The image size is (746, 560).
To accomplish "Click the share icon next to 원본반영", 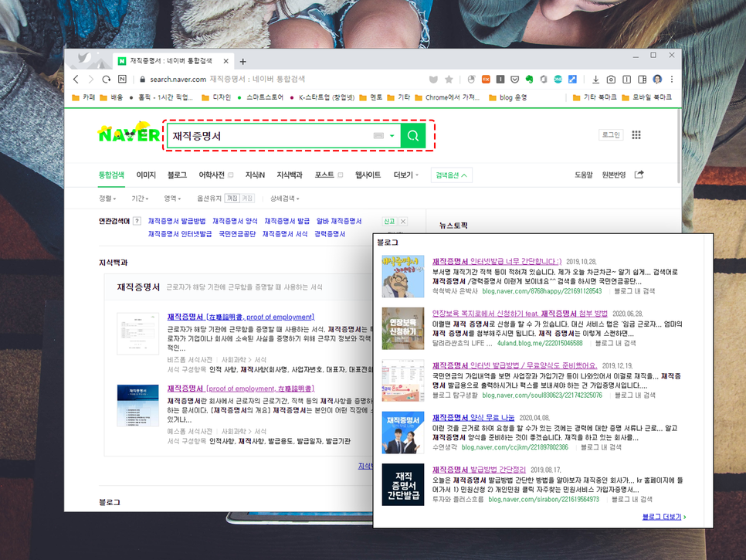I will (x=639, y=175).
